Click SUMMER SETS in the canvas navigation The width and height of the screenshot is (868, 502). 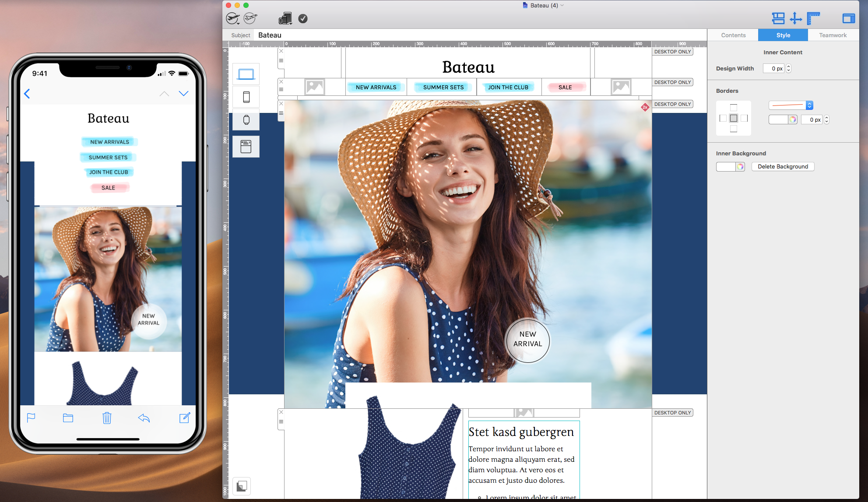click(443, 87)
